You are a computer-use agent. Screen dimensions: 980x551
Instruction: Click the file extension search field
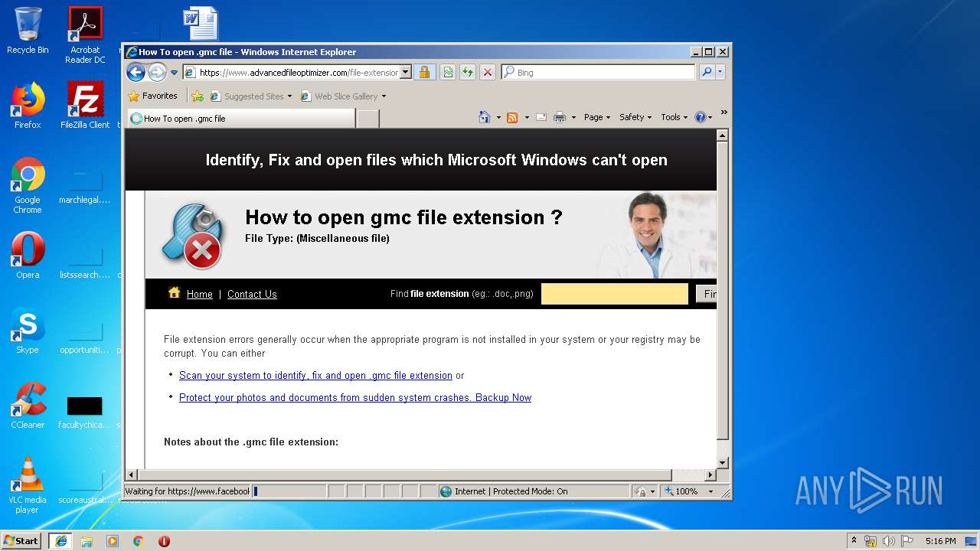[x=615, y=294]
